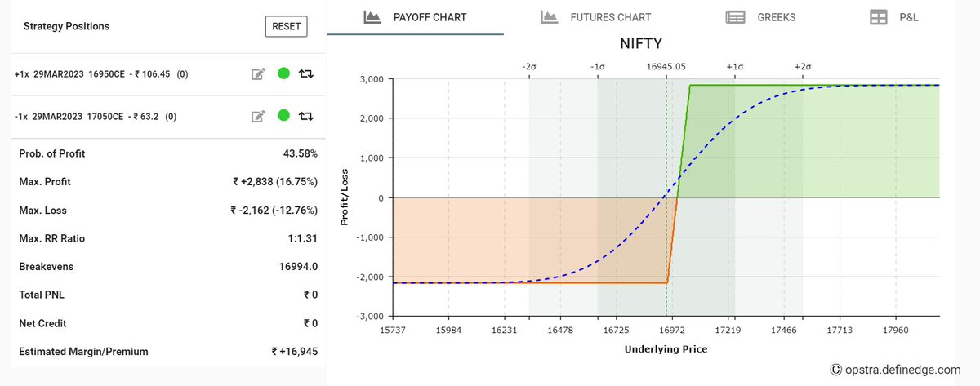
Task: Click the P&L grid icon
Action: point(879,17)
